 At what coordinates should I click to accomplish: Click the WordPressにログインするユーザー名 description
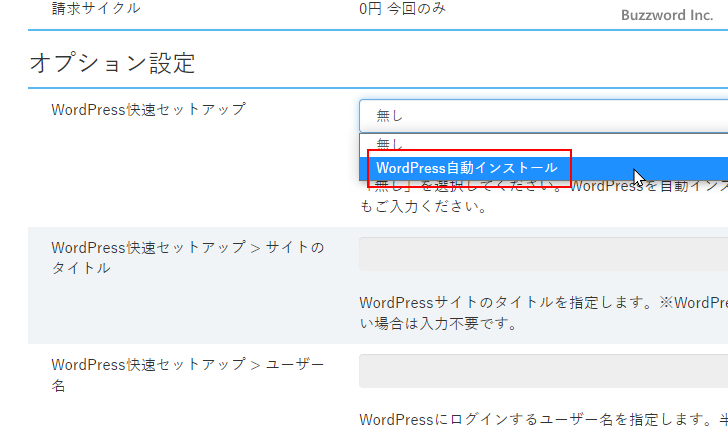[543, 419]
